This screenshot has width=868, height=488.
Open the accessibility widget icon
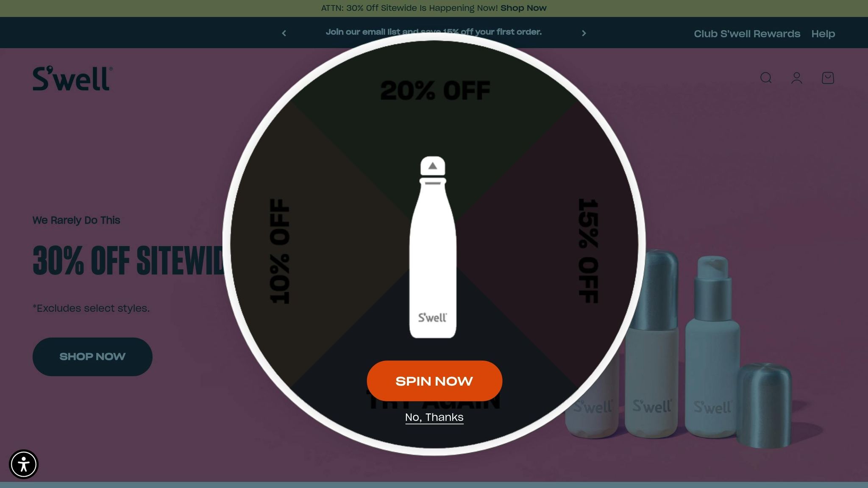click(24, 464)
